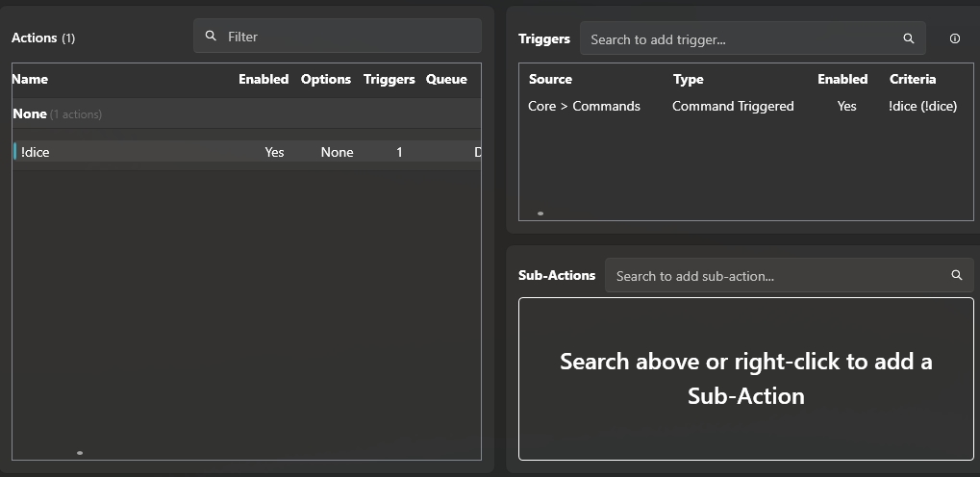Collapse the None actions group
This screenshot has height=477, width=980.
tap(30, 113)
